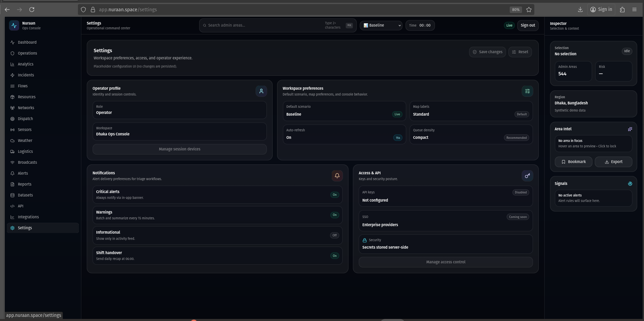The image size is (644, 321).
Task: Go to Integrations in the sidebar
Action: point(28,217)
